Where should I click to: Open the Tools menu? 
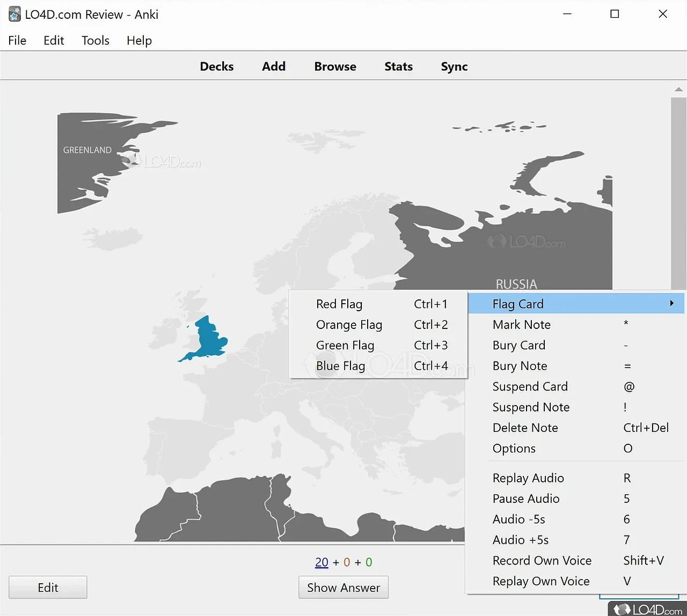tap(96, 41)
